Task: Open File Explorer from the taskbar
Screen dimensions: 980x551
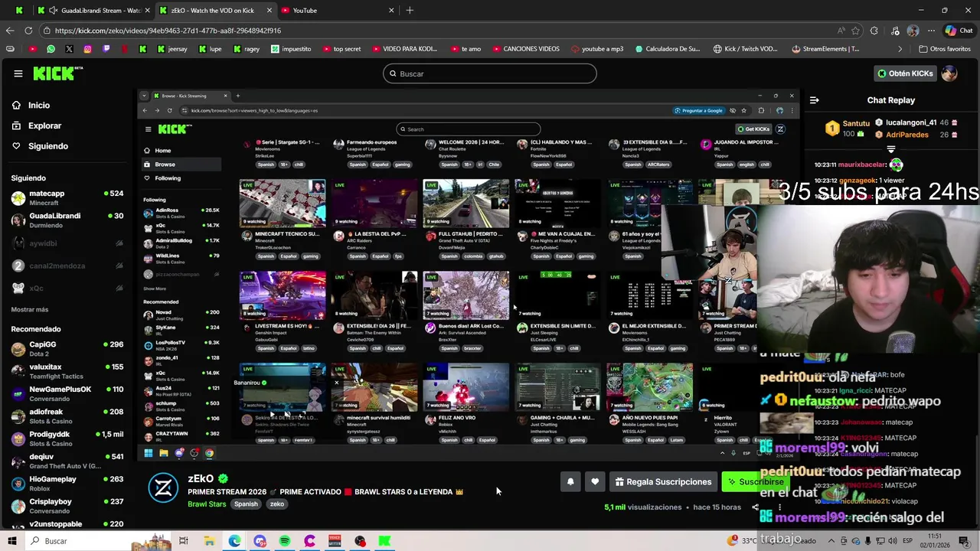Action: (209, 541)
